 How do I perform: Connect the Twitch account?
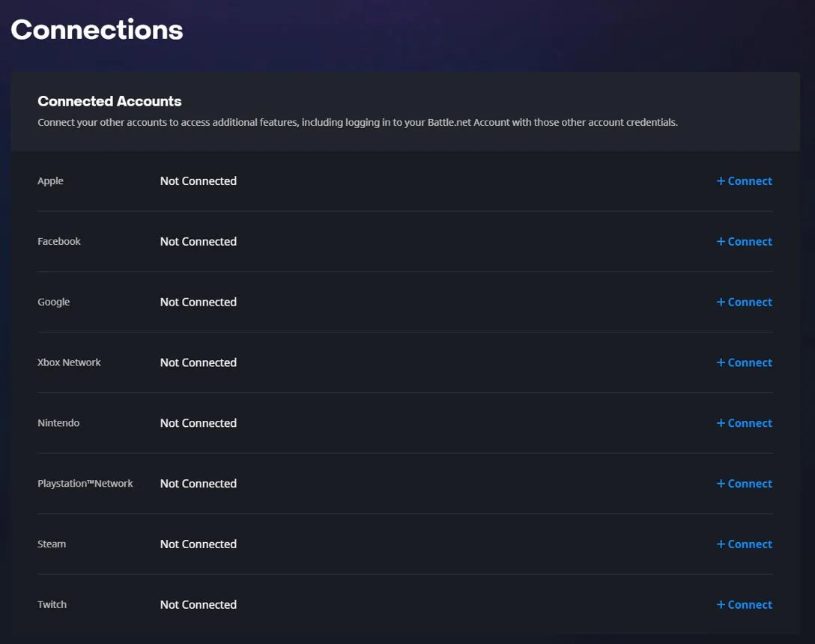coord(745,605)
